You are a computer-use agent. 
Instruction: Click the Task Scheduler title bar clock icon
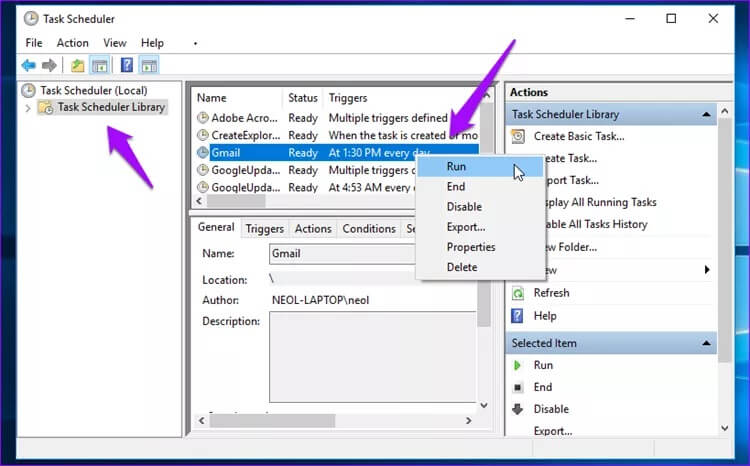click(x=31, y=19)
